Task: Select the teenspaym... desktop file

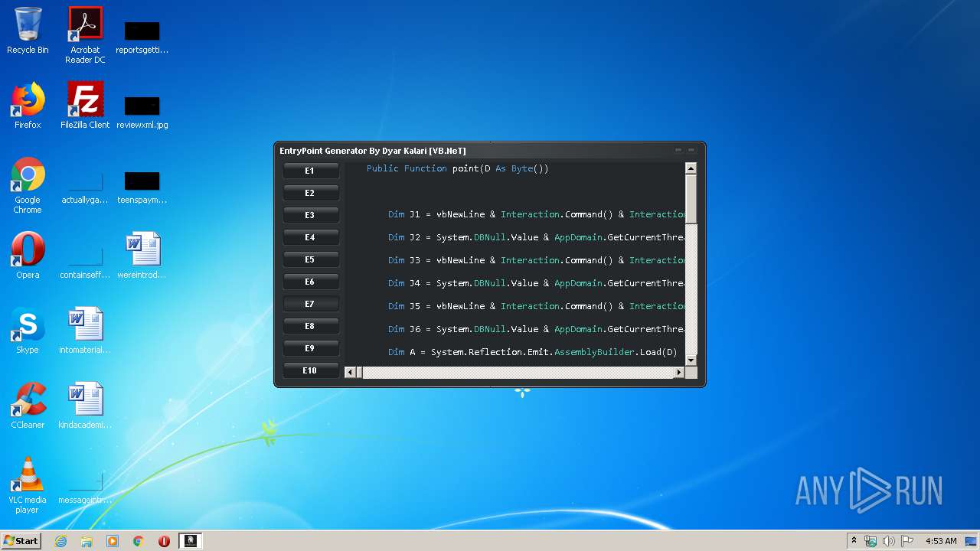Action: (142, 187)
